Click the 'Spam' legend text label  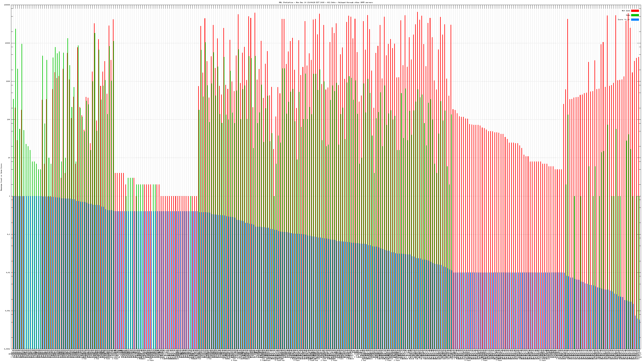628,15
